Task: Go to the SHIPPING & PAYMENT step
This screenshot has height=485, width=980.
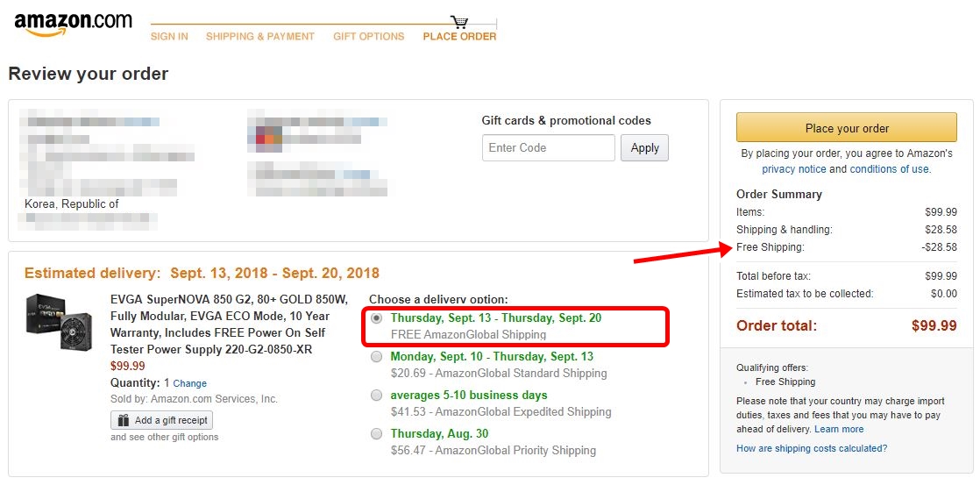Action: click(x=260, y=37)
